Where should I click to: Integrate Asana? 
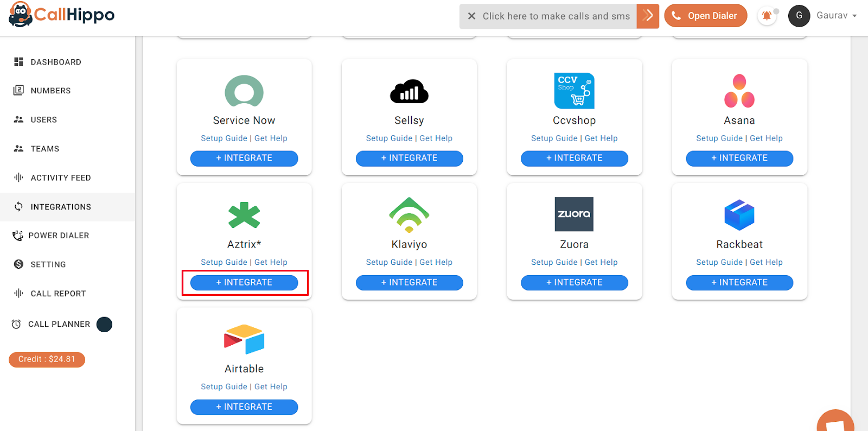[739, 158]
